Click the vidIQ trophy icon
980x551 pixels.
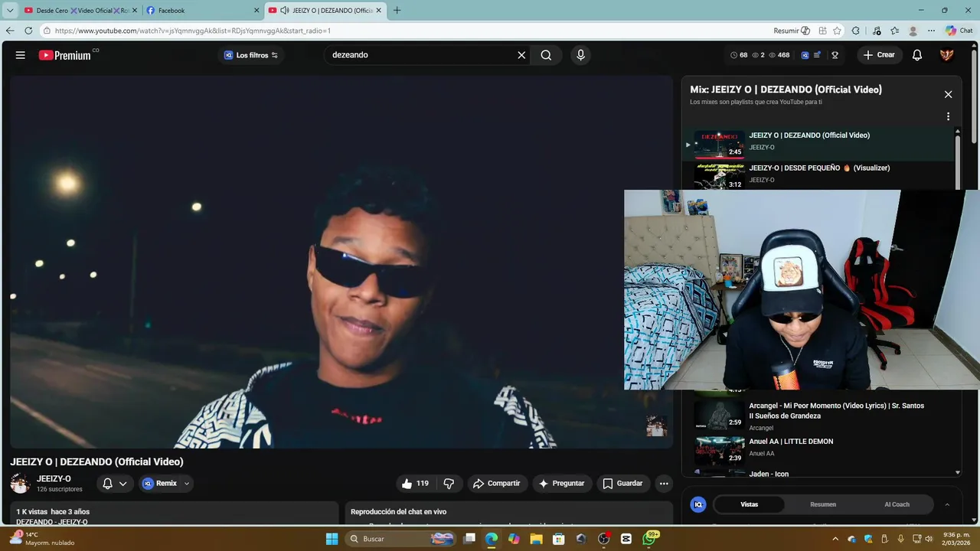point(835,55)
